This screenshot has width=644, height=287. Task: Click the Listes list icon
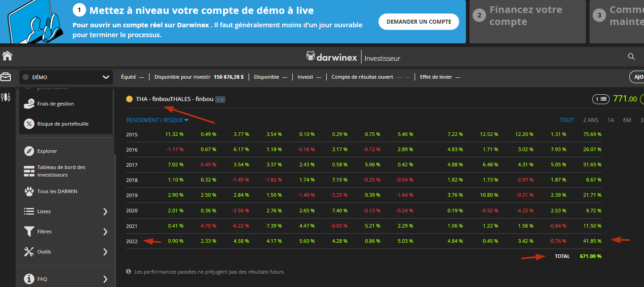29,211
